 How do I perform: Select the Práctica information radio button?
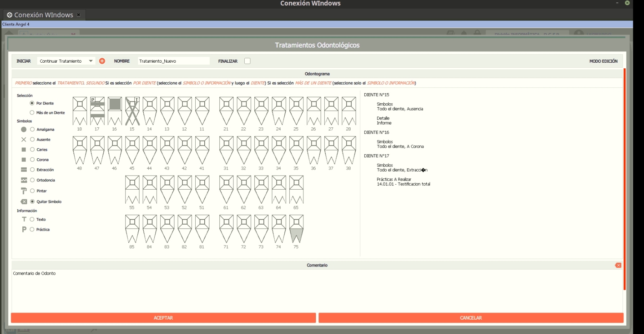[x=32, y=230]
